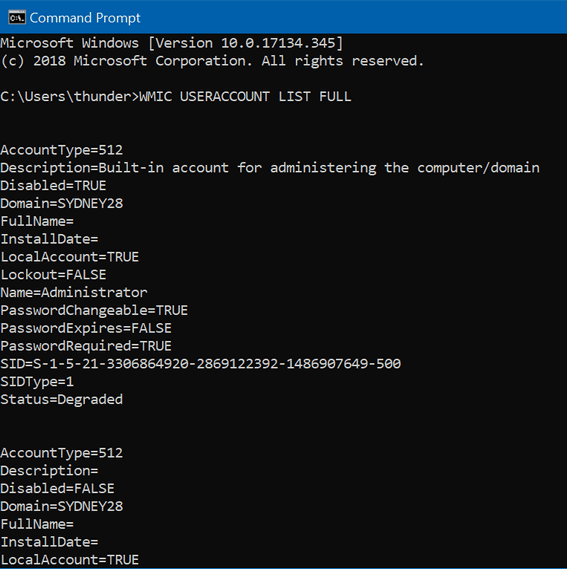567x569 pixels.
Task: Click the Status=Degraded line
Action: [62, 400]
